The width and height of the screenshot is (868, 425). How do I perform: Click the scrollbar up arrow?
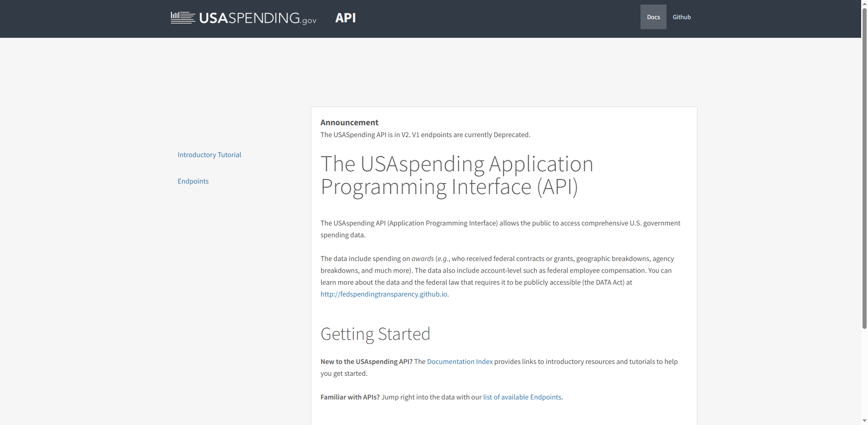click(864, 4)
